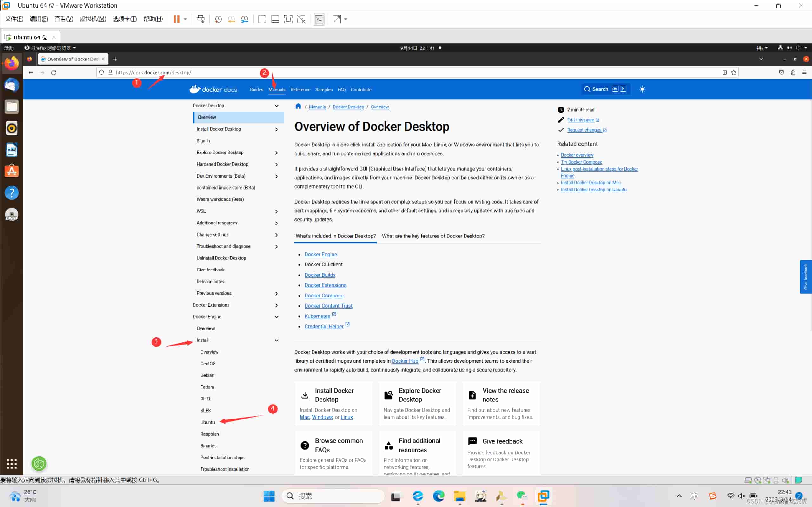Click the Show Applications grid icon
This screenshot has width=812, height=507.
pos(12,464)
